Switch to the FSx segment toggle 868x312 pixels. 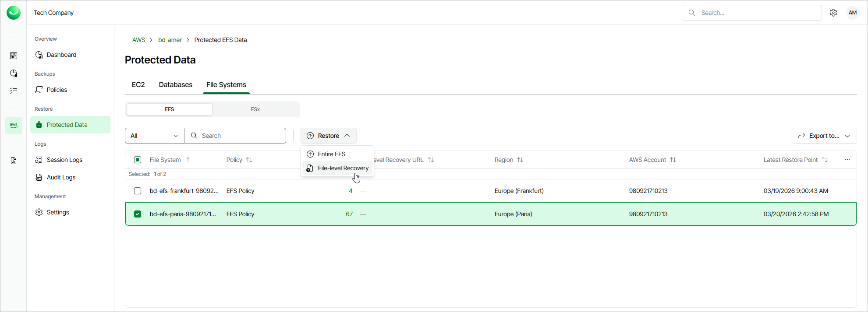255,109
